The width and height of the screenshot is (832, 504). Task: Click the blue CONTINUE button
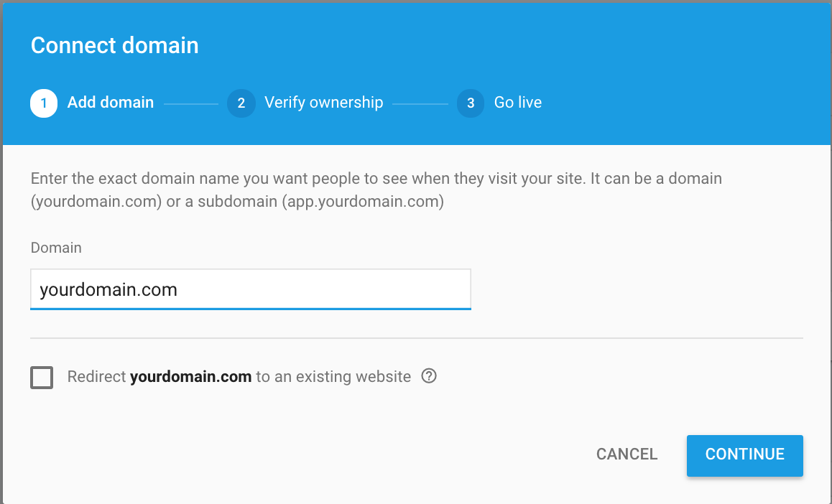coord(744,456)
